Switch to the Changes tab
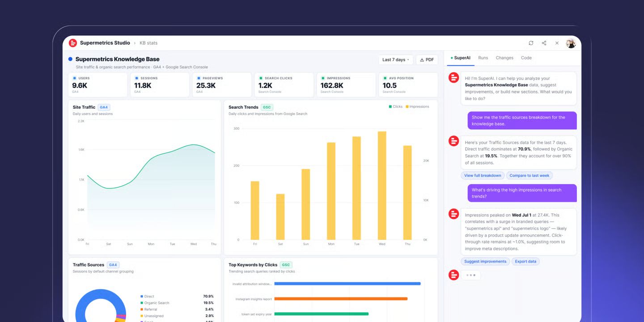This screenshot has height=322, width=644. [x=504, y=58]
